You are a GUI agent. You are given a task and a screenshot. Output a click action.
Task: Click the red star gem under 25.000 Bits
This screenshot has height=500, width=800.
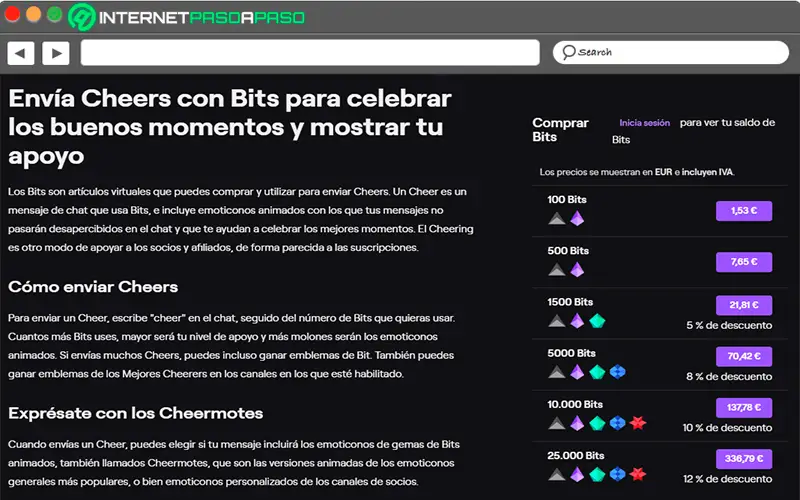coord(638,474)
